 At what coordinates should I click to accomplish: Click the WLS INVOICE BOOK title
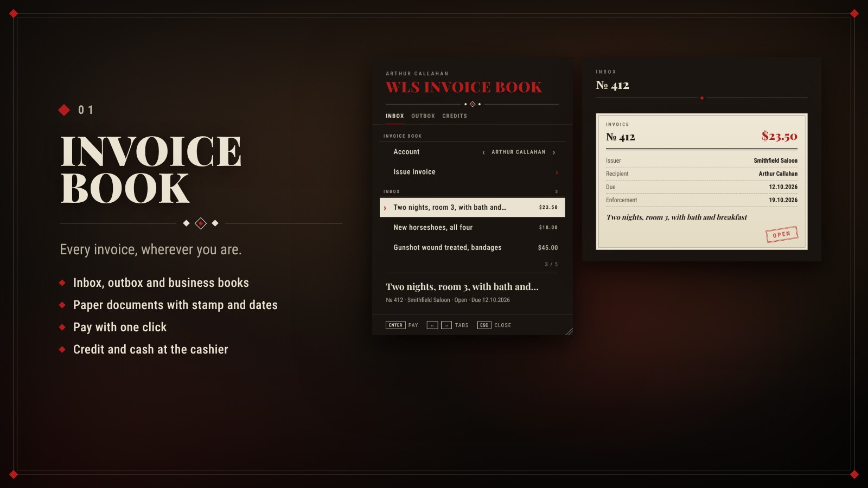[x=464, y=87]
